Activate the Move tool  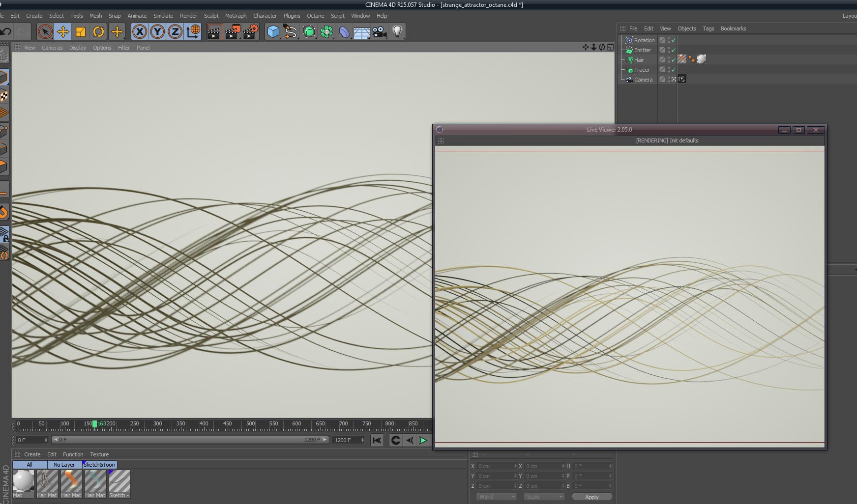[x=63, y=32]
